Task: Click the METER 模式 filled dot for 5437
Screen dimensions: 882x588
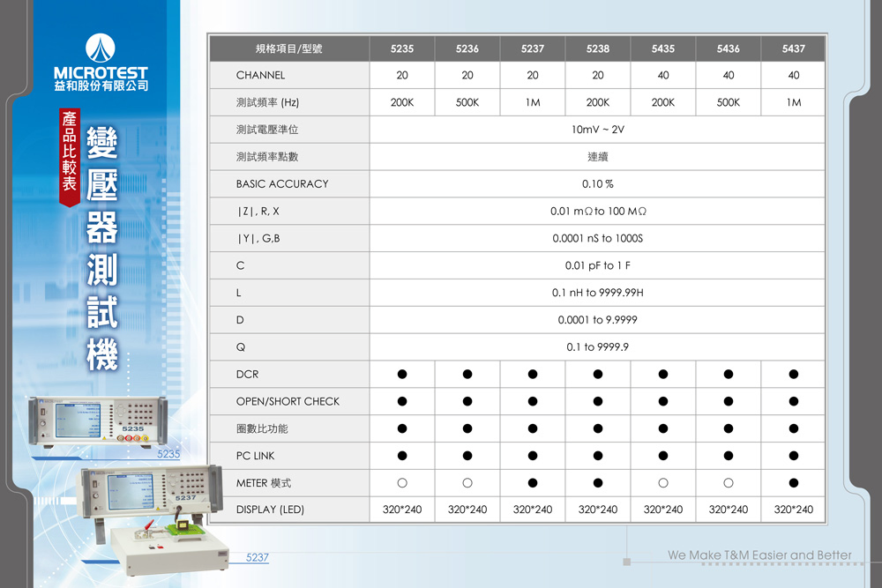Action: click(x=794, y=483)
